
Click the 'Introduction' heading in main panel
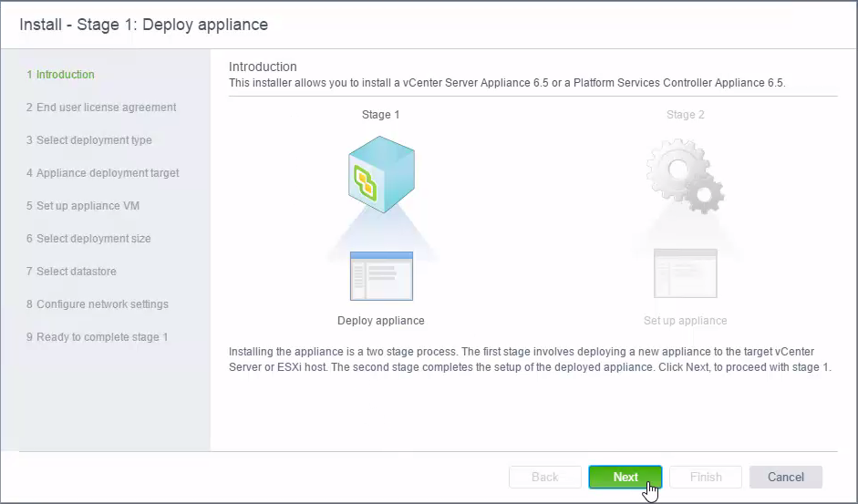[263, 67]
